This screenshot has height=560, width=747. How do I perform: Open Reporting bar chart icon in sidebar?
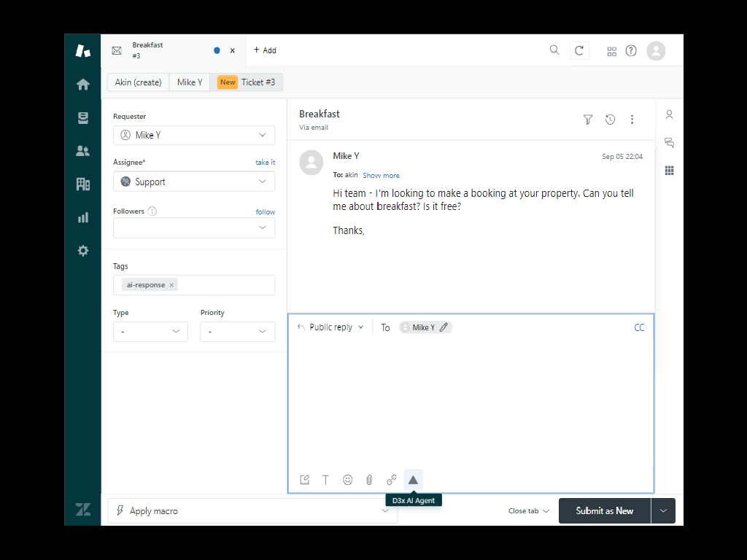pyautogui.click(x=83, y=217)
